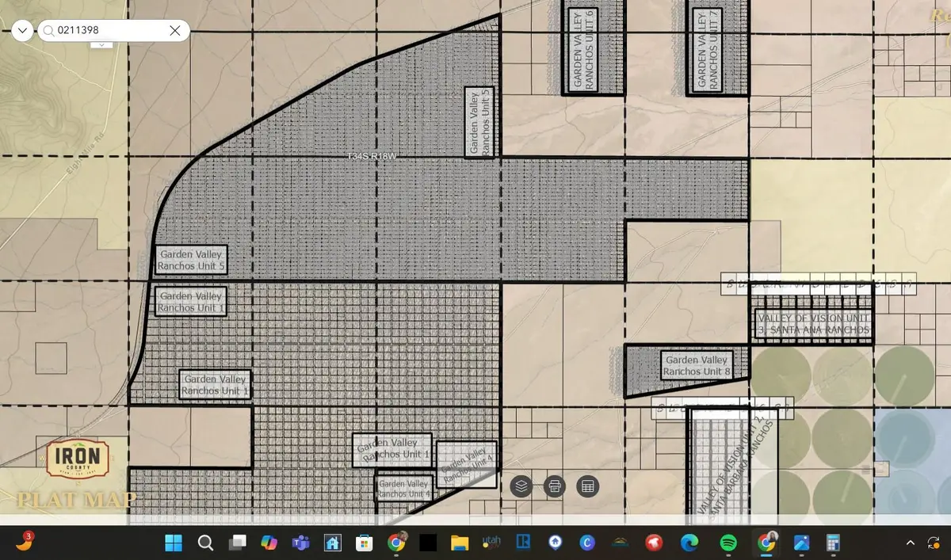Image resolution: width=951 pixels, height=560 pixels.
Task: Click the print map icon
Action: (x=555, y=486)
